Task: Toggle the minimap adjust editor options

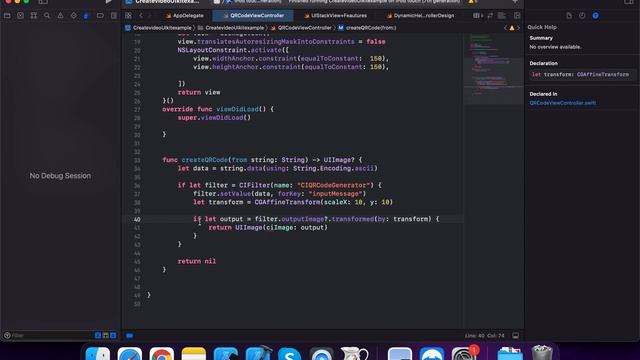Action: coord(502,16)
